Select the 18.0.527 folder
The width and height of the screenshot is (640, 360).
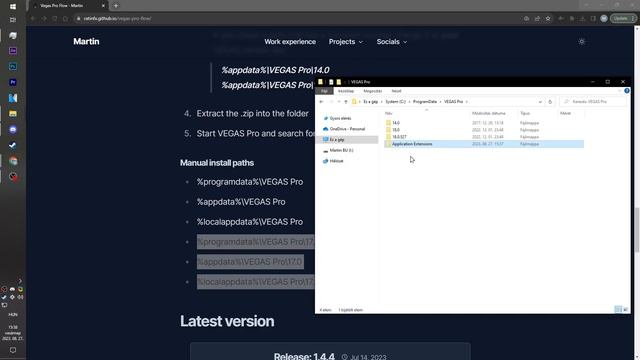point(399,137)
